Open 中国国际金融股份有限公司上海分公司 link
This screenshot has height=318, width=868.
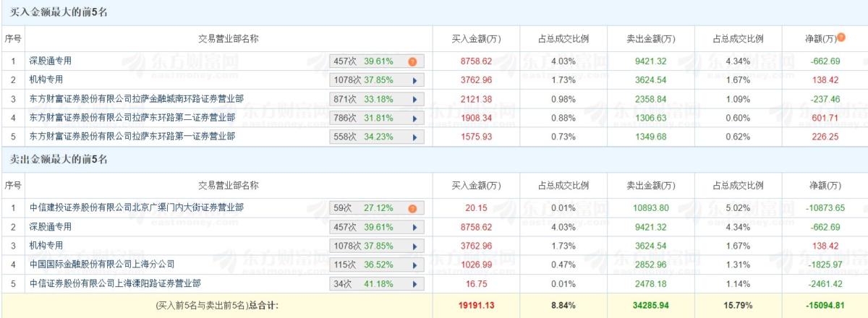click(102, 264)
